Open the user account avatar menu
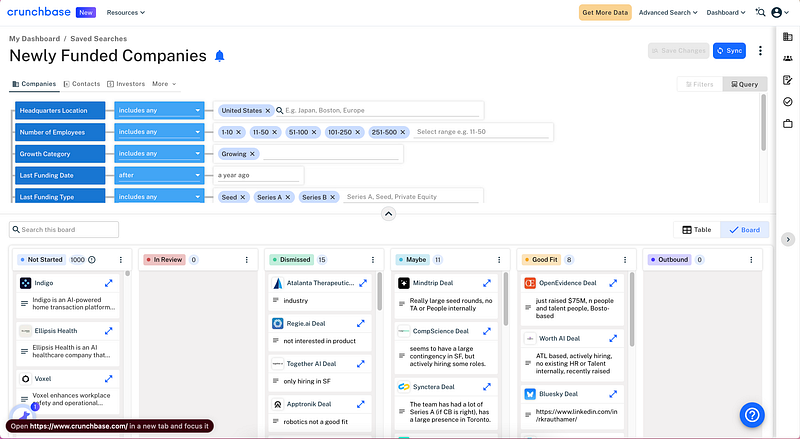This screenshot has height=439, width=800. 776,12
